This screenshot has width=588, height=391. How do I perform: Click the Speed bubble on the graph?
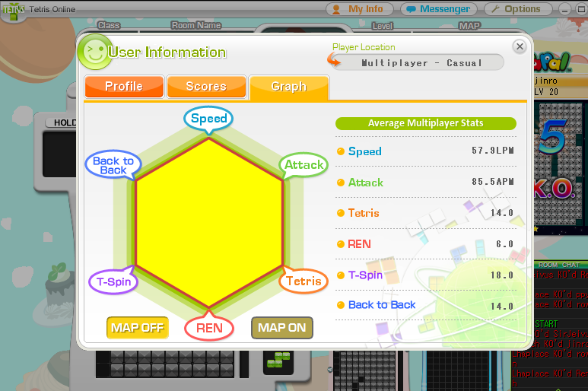point(208,119)
